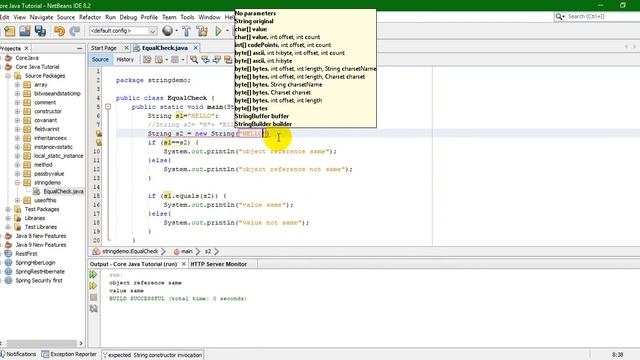The image size is (640, 360).
Task: Select the Core Java Tutorial project
Action: (37, 67)
